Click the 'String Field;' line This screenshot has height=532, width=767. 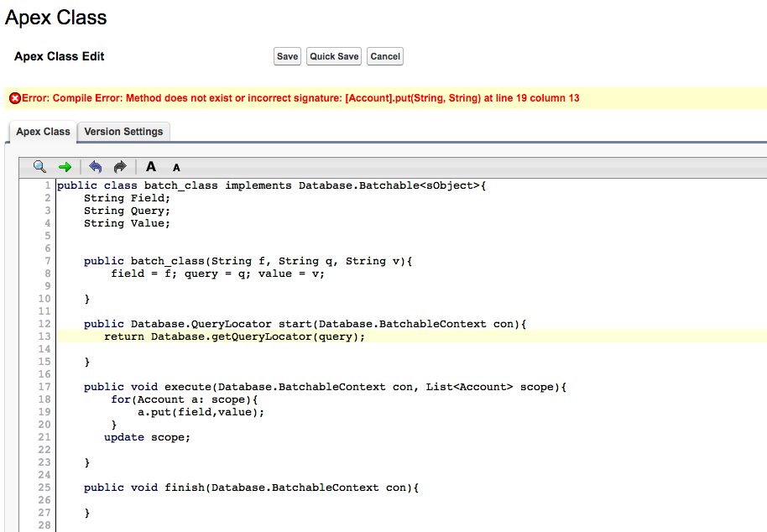pos(127,198)
